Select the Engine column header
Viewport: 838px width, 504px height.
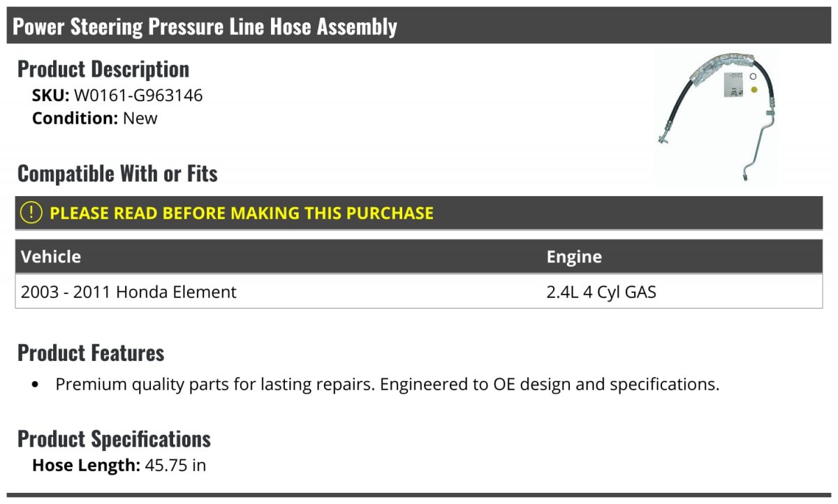pyautogui.click(x=574, y=257)
